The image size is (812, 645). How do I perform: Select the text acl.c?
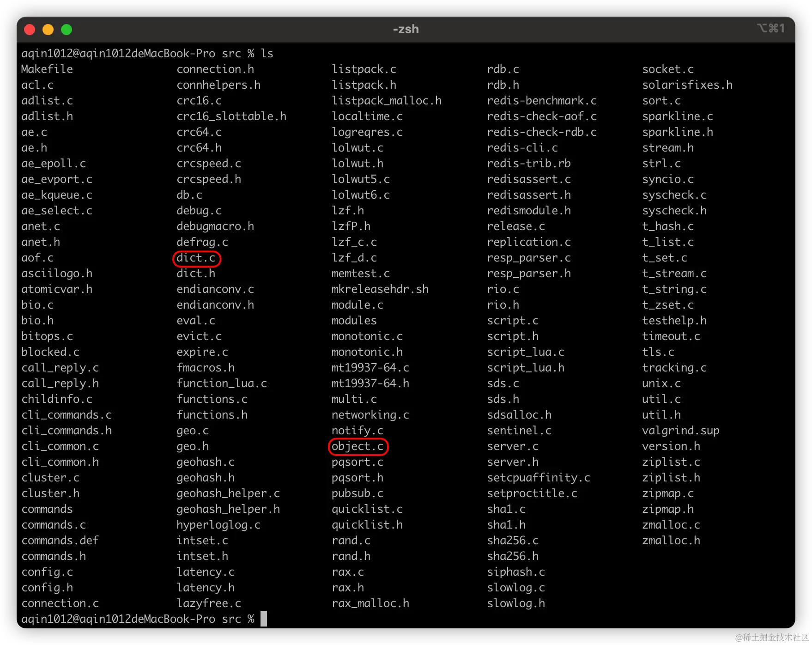point(37,85)
